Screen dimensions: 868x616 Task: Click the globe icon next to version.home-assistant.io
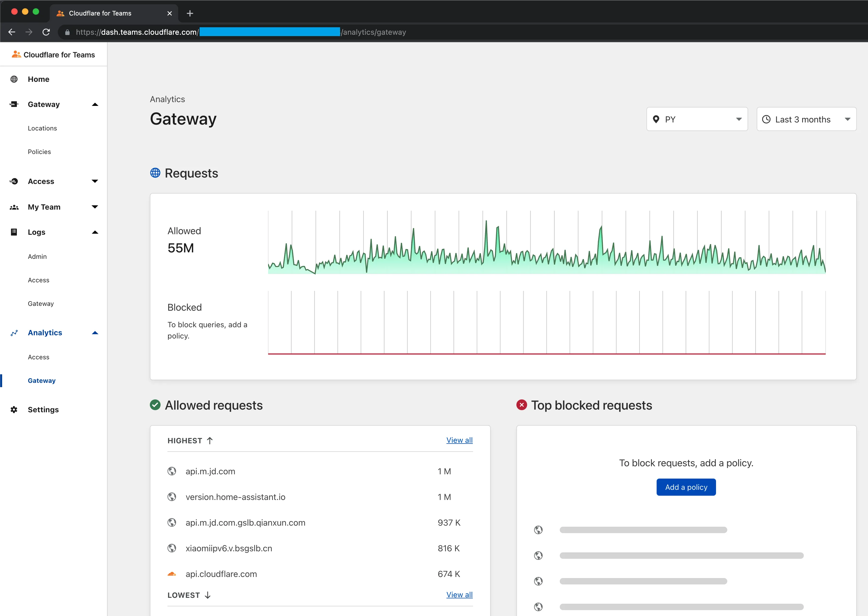[x=172, y=496]
